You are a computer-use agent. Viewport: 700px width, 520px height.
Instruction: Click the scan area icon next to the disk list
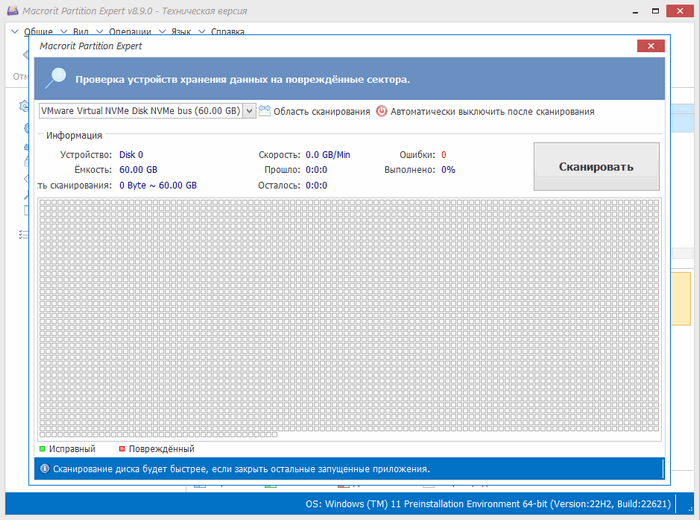click(265, 111)
